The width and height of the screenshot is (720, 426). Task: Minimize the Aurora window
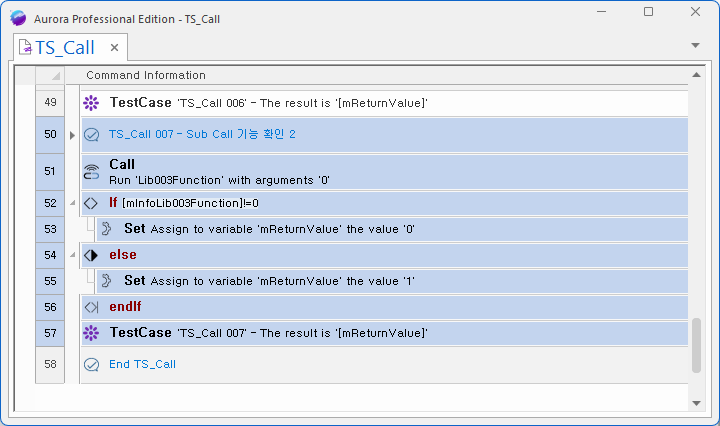[602, 12]
